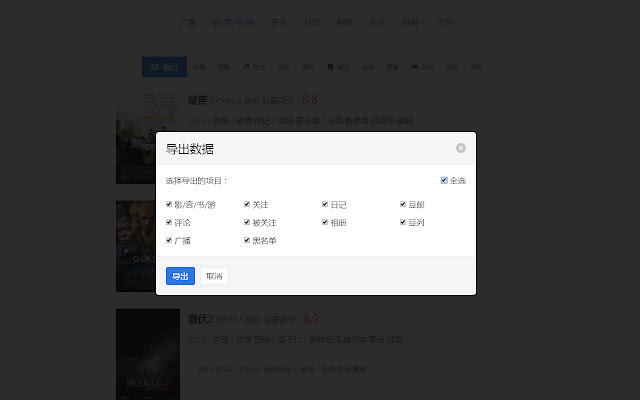This screenshot has height=400, width=640.
Task: Select the 想玩 sub-tab
Action: coord(477,67)
